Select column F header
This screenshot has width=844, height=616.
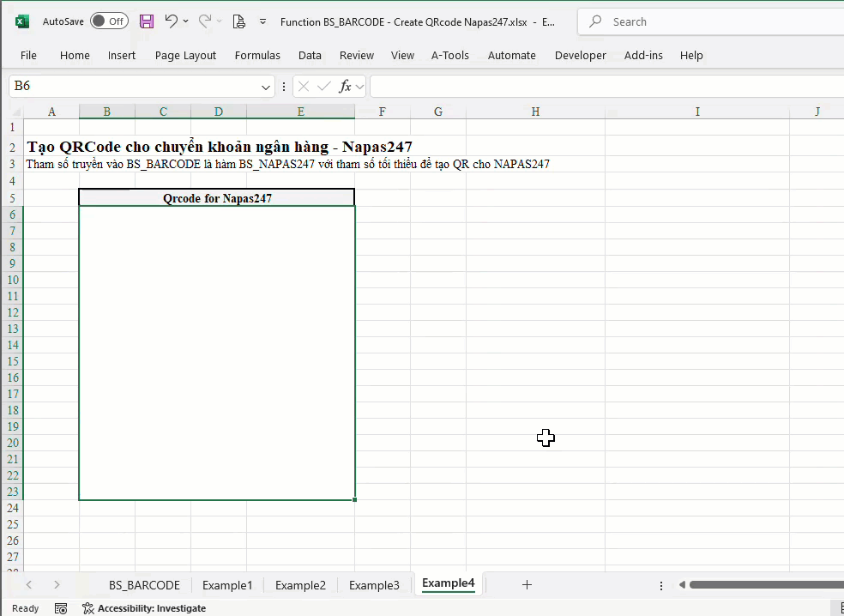pyautogui.click(x=383, y=112)
